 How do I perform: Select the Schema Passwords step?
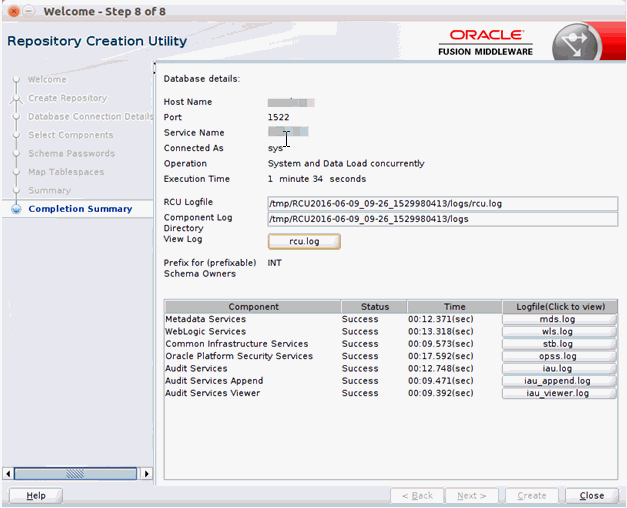72,153
